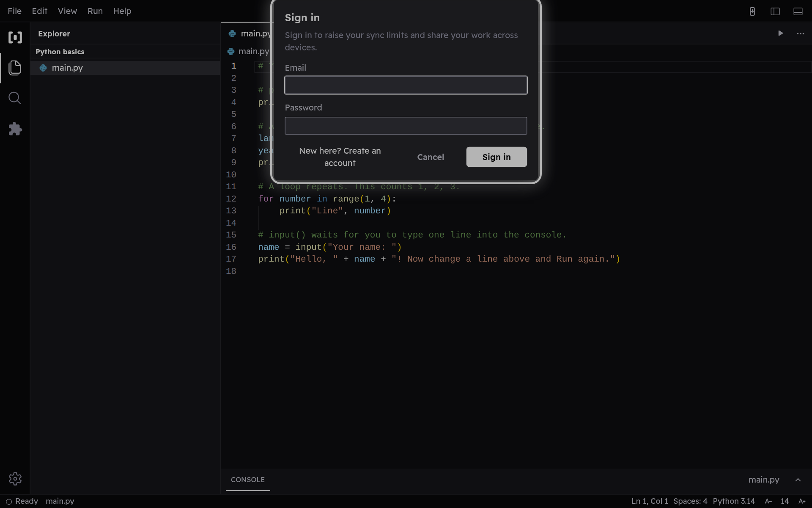The image size is (812, 508).
Task: Open the Extensions puzzle-piece icon
Action: click(15, 129)
